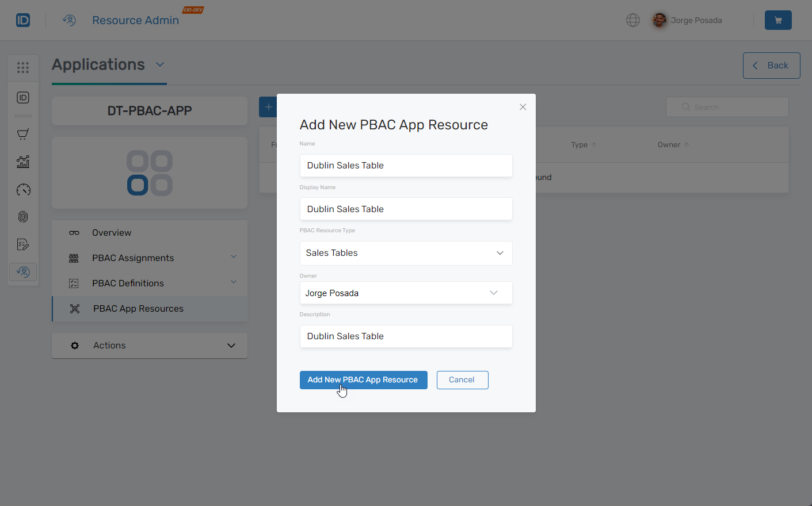Open the language globe icon
The height and width of the screenshot is (506, 812).
633,20
